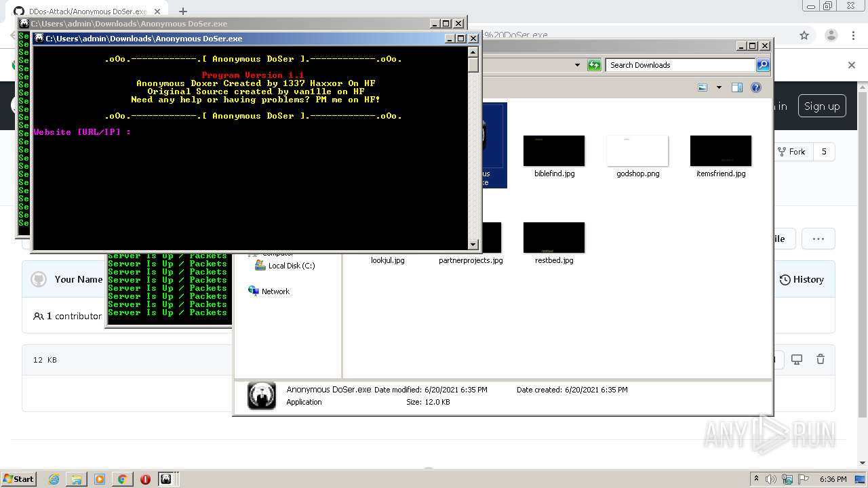Open the network tray icon
The width and height of the screenshot is (868, 488).
[x=787, y=479]
